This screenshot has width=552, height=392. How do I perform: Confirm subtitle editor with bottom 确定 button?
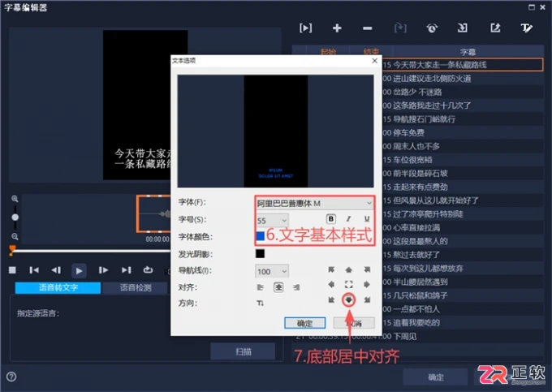(435, 377)
